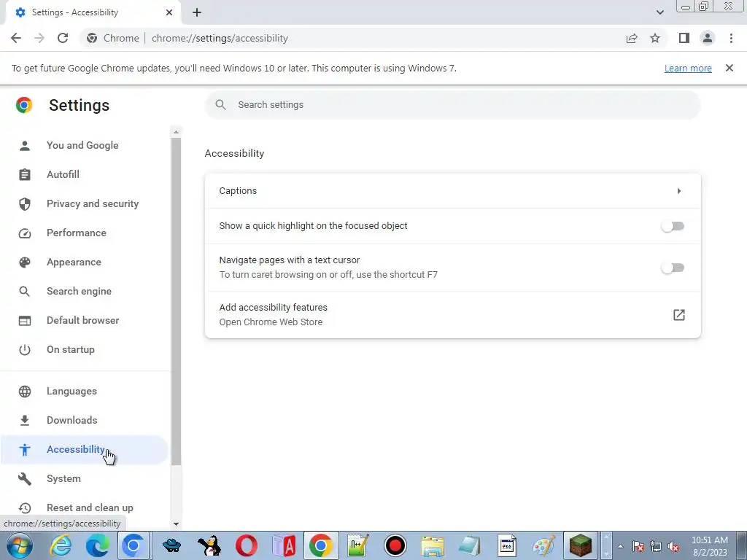Open the tab search dropdown arrow
Image resolution: width=747 pixels, height=560 pixels.
(659, 12)
